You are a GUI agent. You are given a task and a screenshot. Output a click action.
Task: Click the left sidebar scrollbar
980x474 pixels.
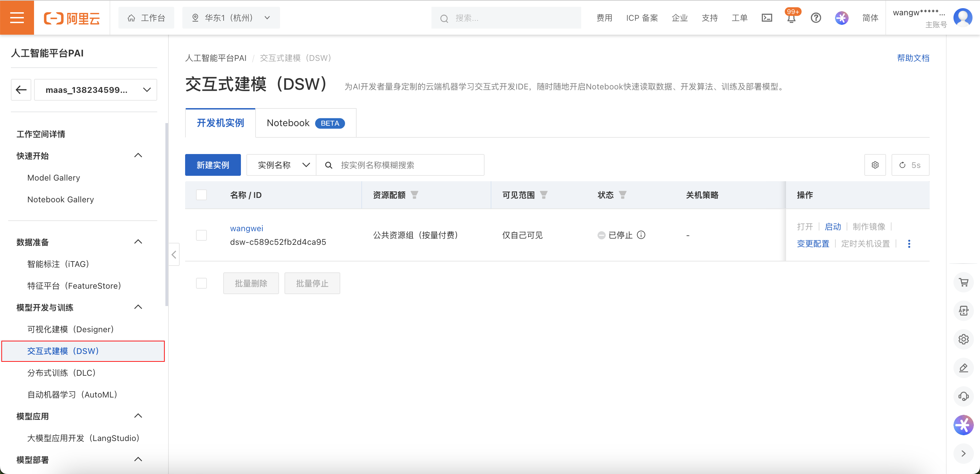click(x=167, y=214)
